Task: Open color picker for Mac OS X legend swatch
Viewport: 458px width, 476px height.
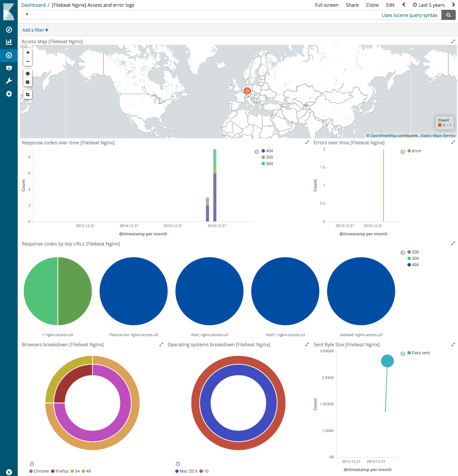Action: (x=176, y=471)
